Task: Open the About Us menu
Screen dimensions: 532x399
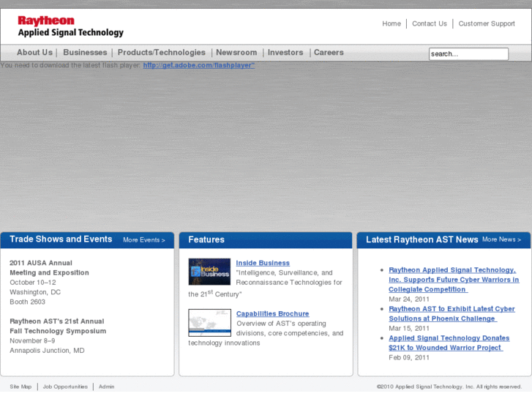Action: (x=34, y=53)
